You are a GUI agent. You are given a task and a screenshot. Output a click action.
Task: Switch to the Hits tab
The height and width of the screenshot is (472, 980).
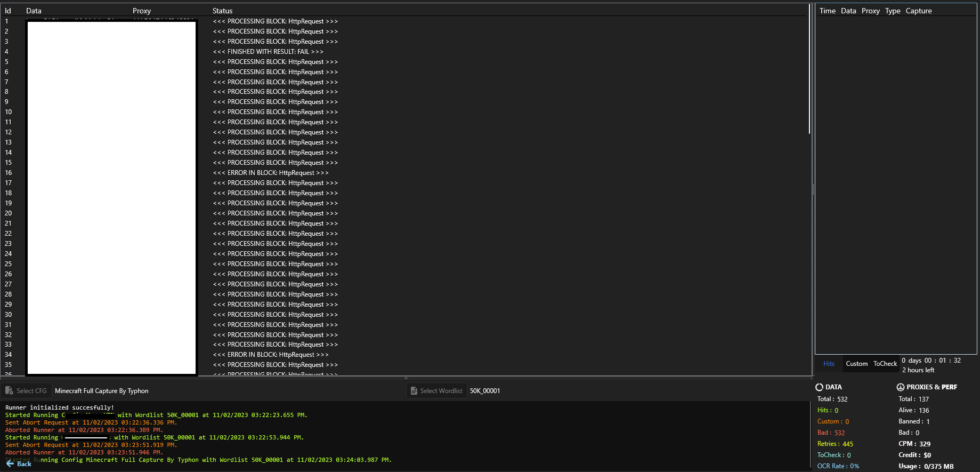[x=829, y=364]
